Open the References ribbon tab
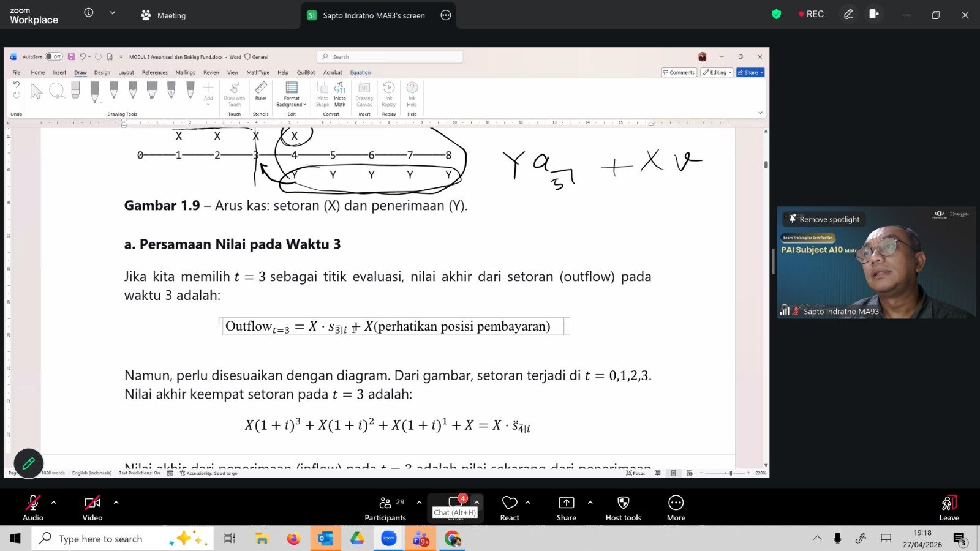The image size is (980, 551). tap(155, 73)
